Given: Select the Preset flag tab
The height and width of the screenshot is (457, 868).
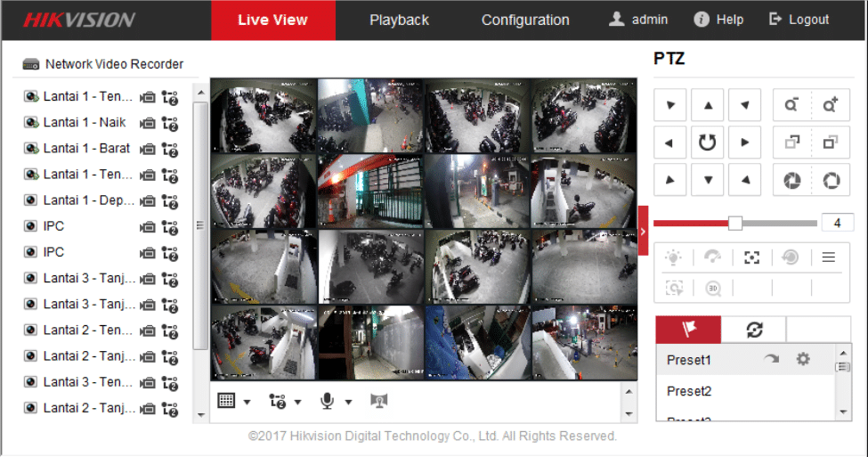Looking at the screenshot, I should 689,330.
